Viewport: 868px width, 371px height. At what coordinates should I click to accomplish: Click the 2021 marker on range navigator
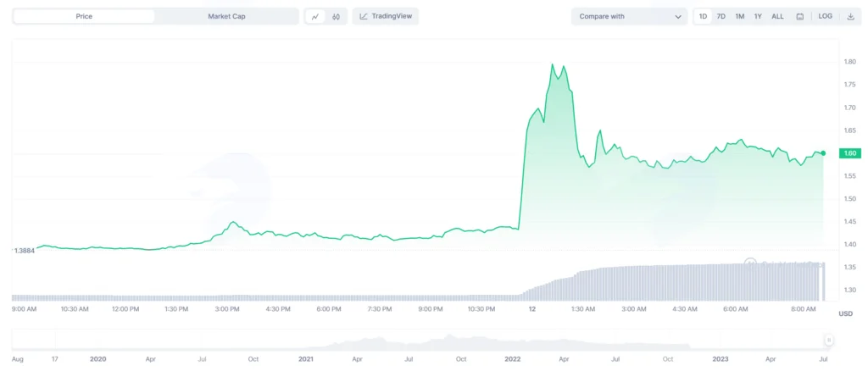pyautogui.click(x=305, y=359)
